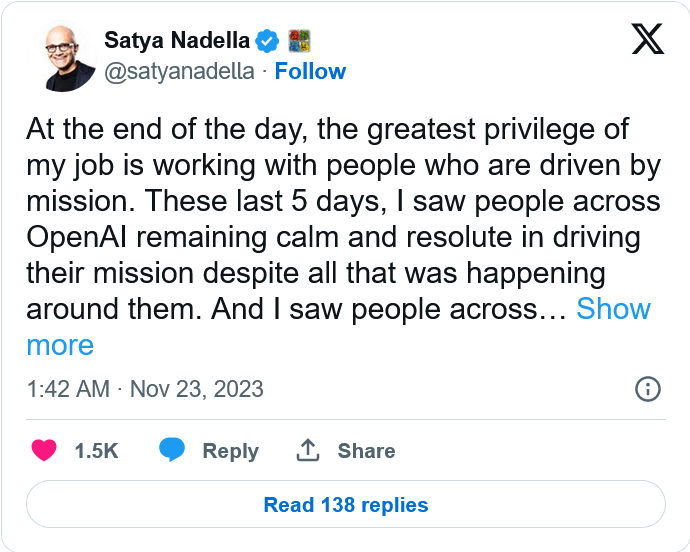690x552 pixels.
Task: Click the blue reply speech bubble icon
Action: coord(172,449)
